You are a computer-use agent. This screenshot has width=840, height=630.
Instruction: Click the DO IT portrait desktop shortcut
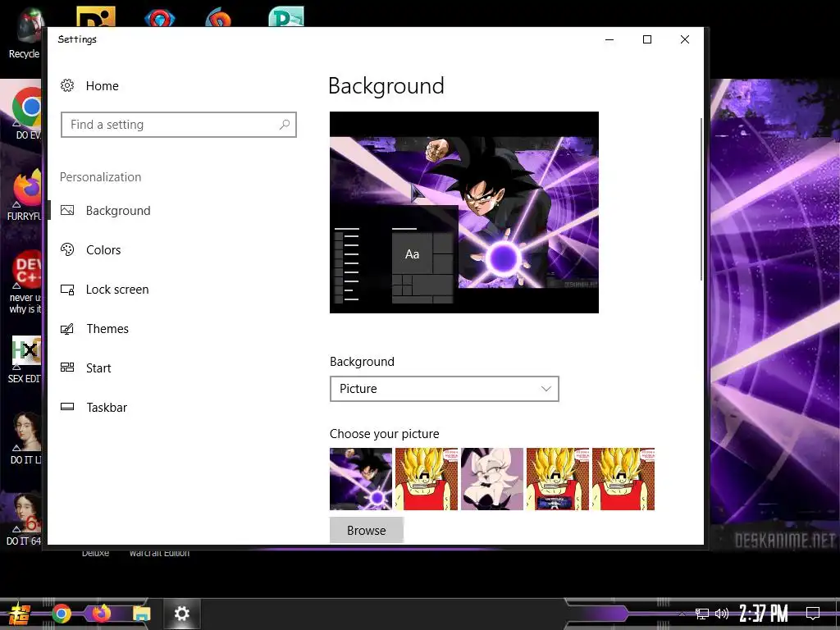pos(25,438)
